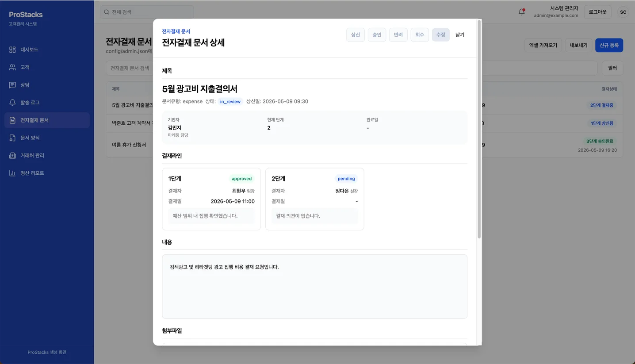Image resolution: width=635 pixels, height=364 pixels.
Task: Click the approved badge on 1단계 card
Action: [242, 179]
